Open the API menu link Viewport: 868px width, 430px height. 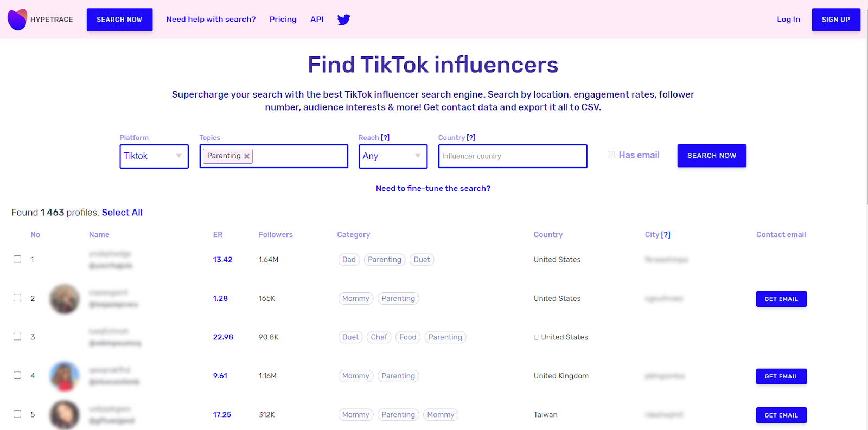click(317, 20)
